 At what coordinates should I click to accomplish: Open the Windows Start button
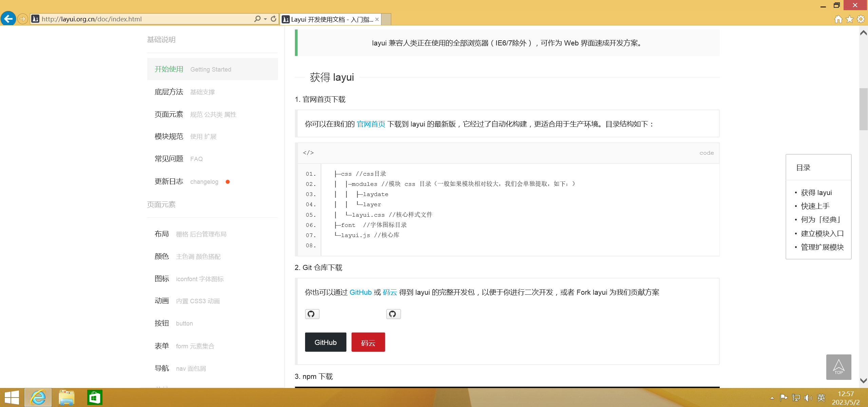pyautogui.click(x=12, y=398)
